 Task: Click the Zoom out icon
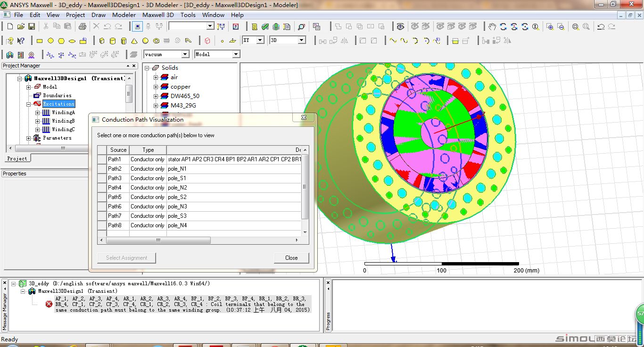click(561, 26)
